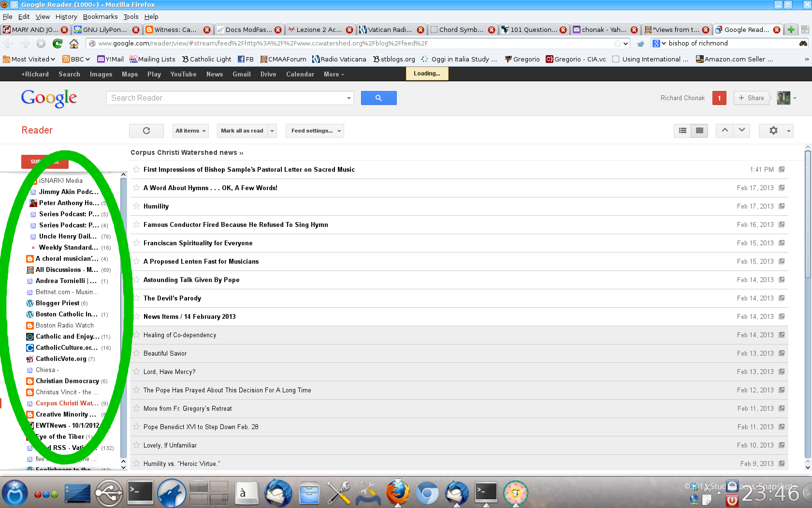Star the 'Humility' item
This screenshot has width=812, height=508.
pyautogui.click(x=136, y=206)
